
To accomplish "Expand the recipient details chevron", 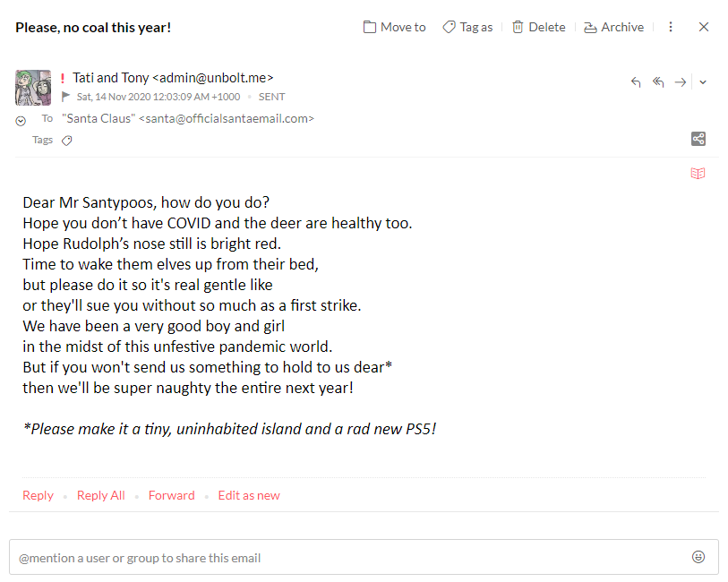I will coord(21,121).
